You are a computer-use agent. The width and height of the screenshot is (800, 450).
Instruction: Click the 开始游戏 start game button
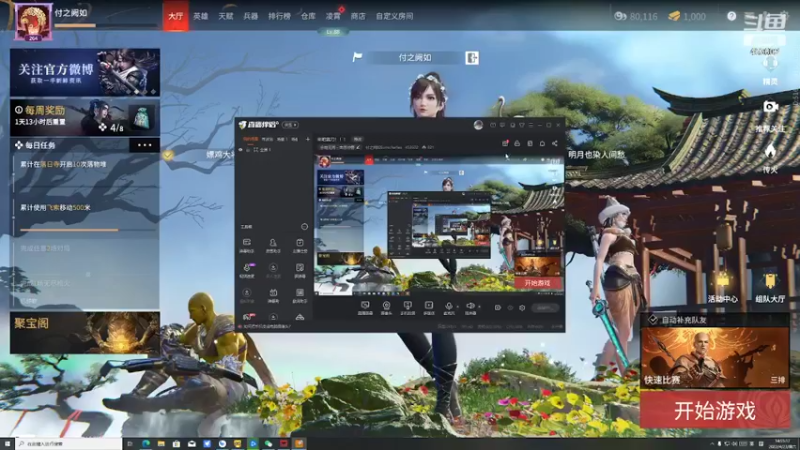click(x=714, y=410)
